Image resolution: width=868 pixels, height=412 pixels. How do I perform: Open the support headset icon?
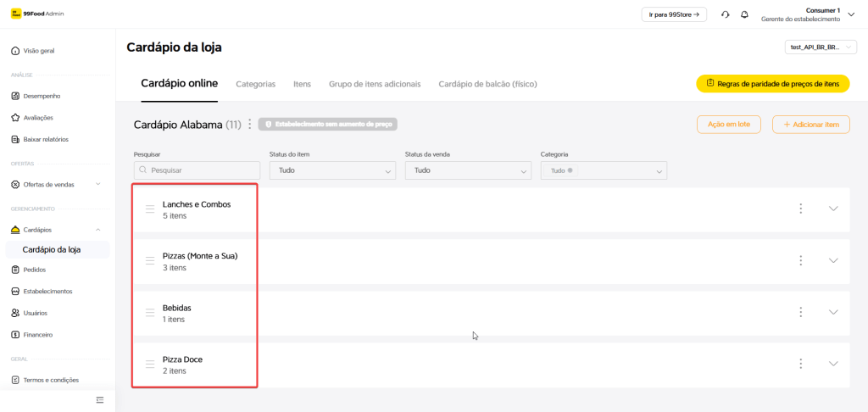tap(725, 14)
